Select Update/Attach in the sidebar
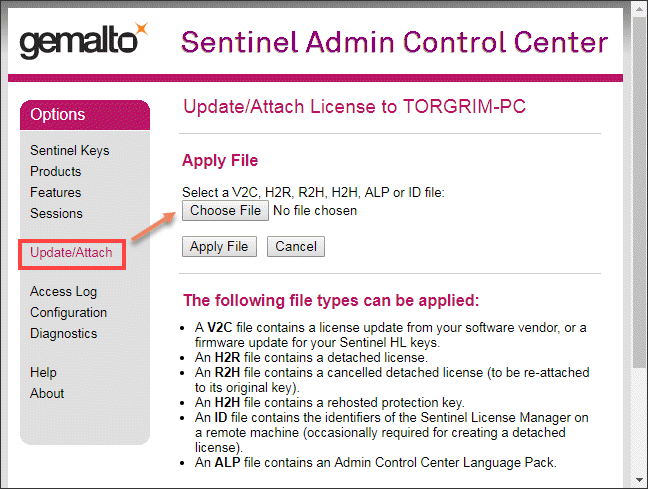The image size is (648, 489). 71,252
